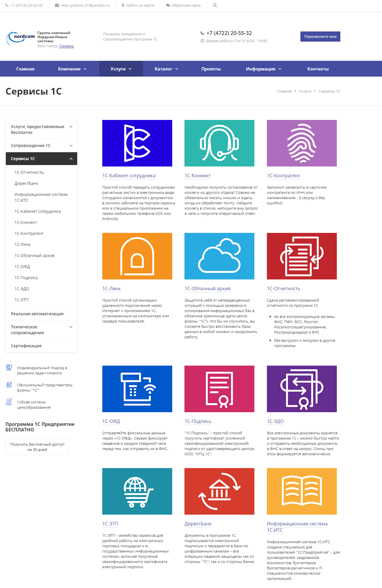Change the city via the Тюмень link
Image resolution: width=382 pixels, height=588 pixels.
[x=66, y=46]
